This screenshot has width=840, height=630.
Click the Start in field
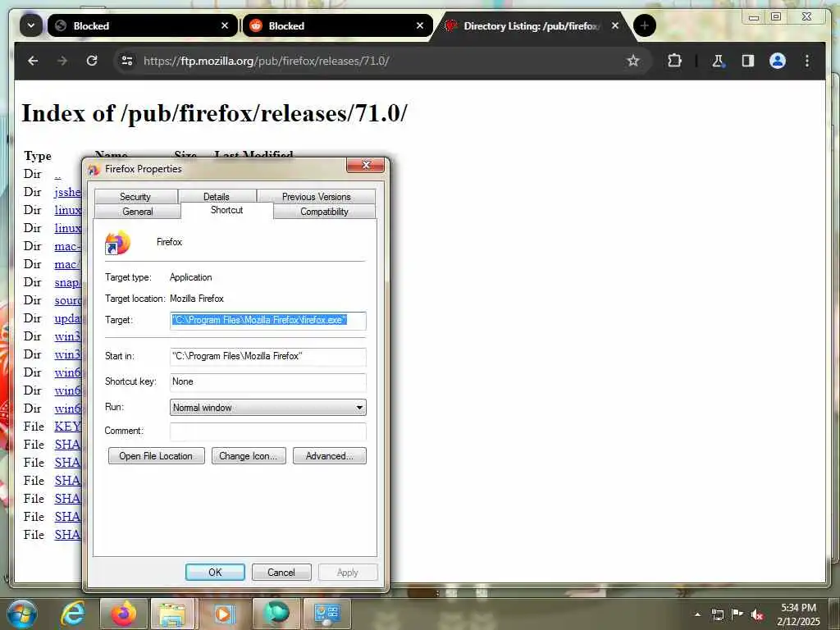[x=268, y=356]
